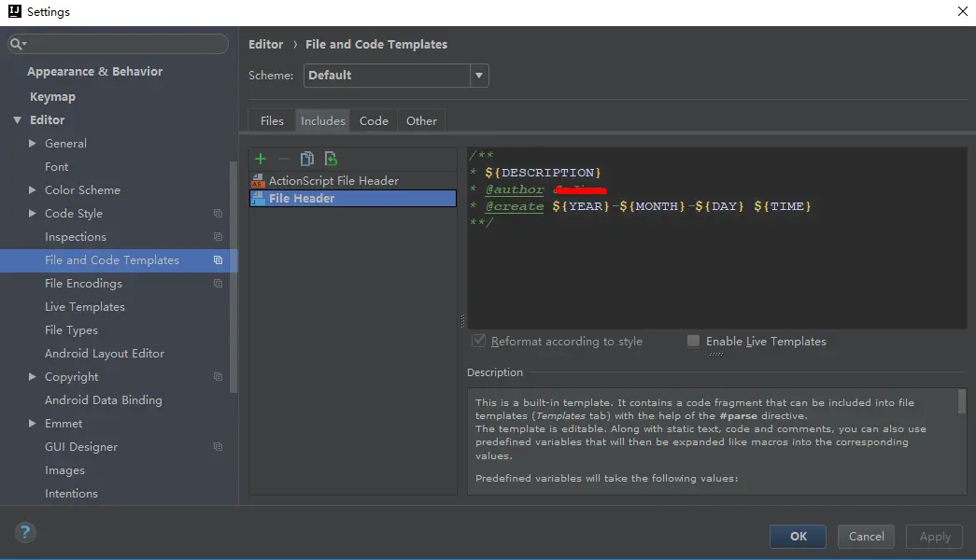Click Editor in the breadcrumb
Screen dimensions: 976x560
click(x=266, y=44)
